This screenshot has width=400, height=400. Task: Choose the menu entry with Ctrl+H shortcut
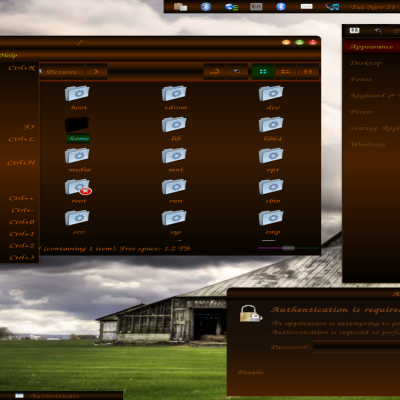tap(19, 163)
